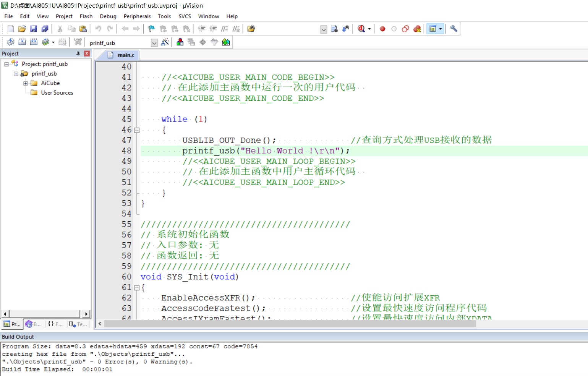Click the Rebuild all target files icon
This screenshot has width=588, height=376.
[34, 42]
